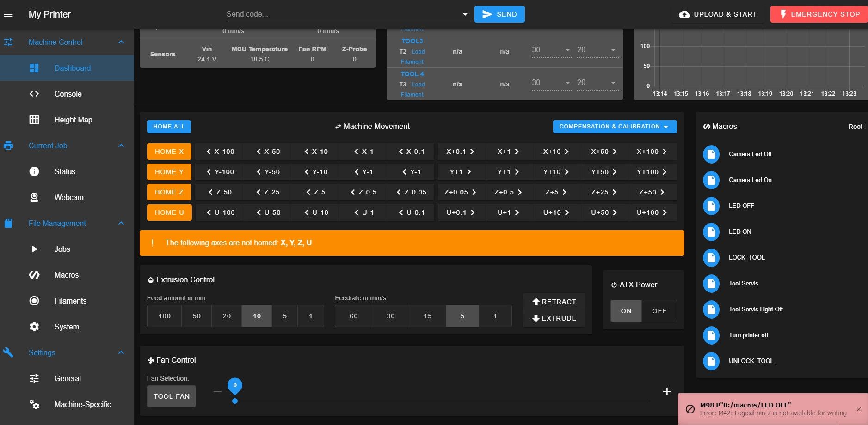Click the SEND button
868x425 pixels.
click(x=499, y=14)
